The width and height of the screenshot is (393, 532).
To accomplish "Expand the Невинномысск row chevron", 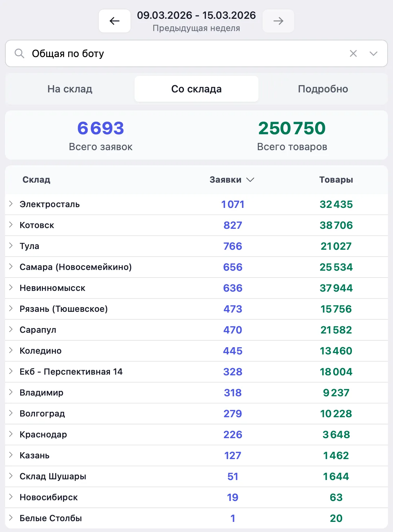I will (11, 288).
